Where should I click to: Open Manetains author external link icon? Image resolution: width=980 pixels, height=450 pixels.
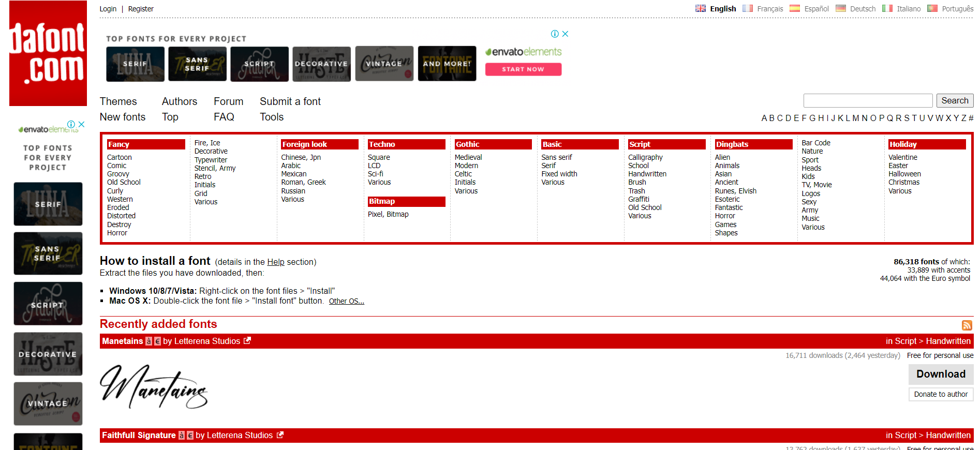[247, 341]
